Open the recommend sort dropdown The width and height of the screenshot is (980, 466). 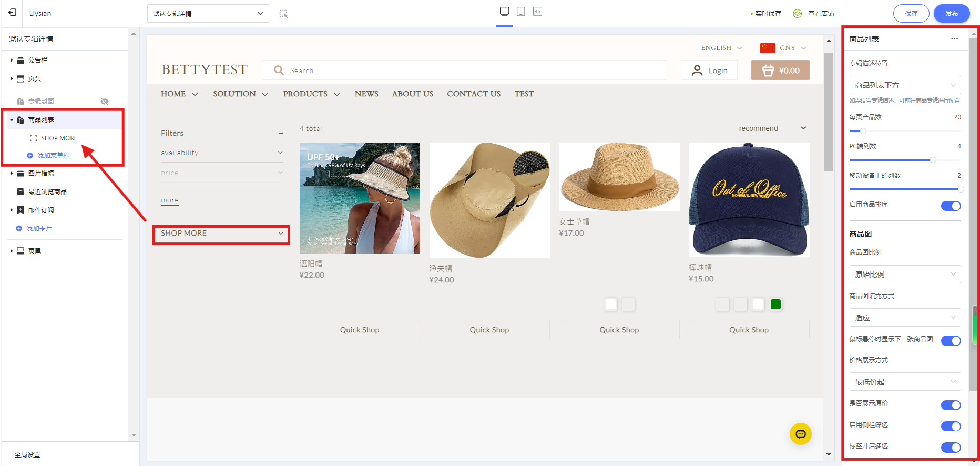coord(772,128)
